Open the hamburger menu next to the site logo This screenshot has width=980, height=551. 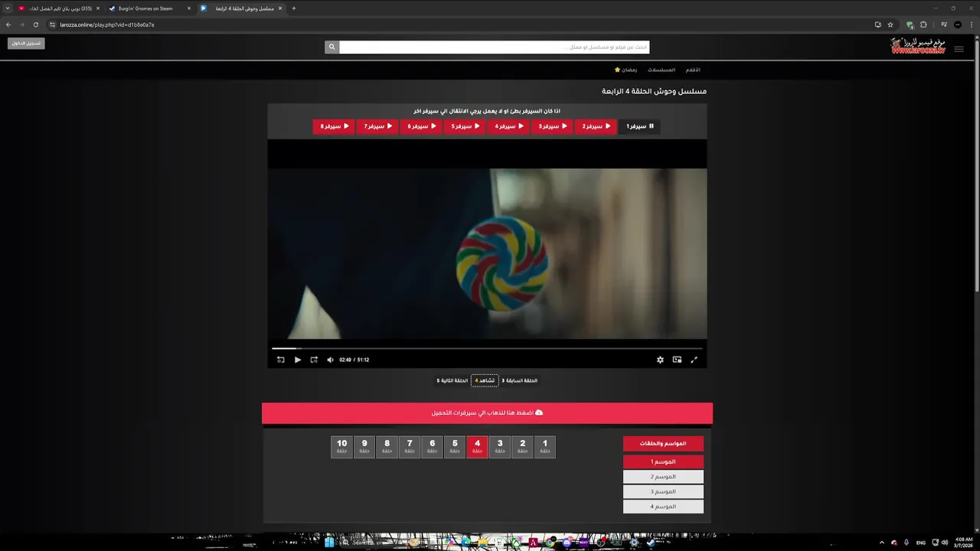[959, 49]
